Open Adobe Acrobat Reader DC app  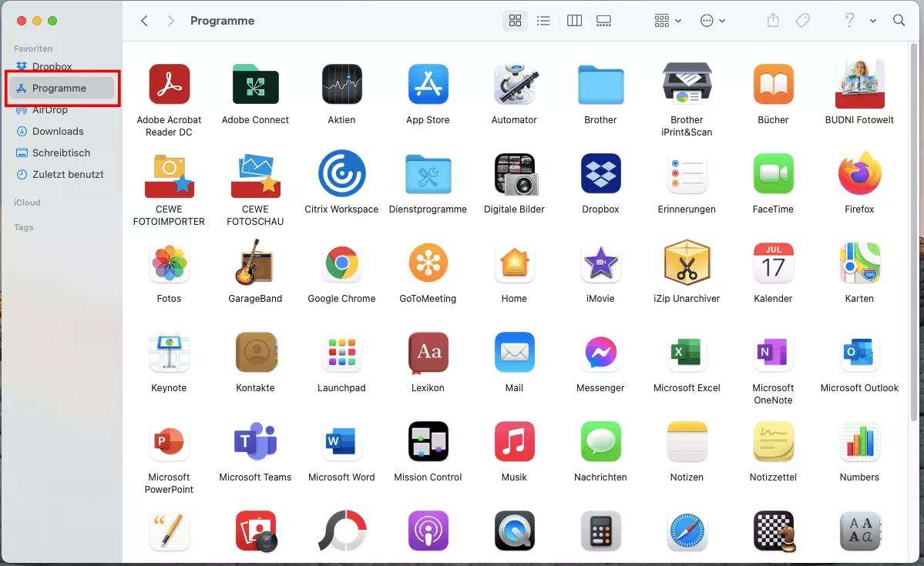tap(169, 84)
